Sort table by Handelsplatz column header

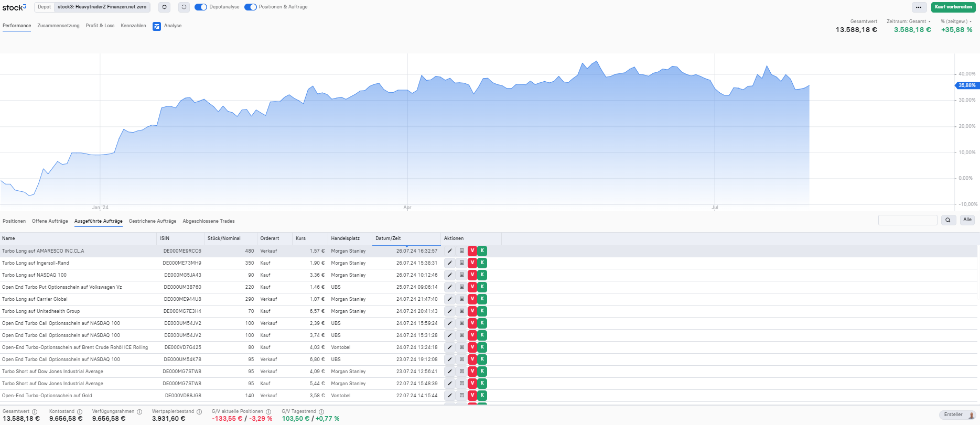[350, 238]
